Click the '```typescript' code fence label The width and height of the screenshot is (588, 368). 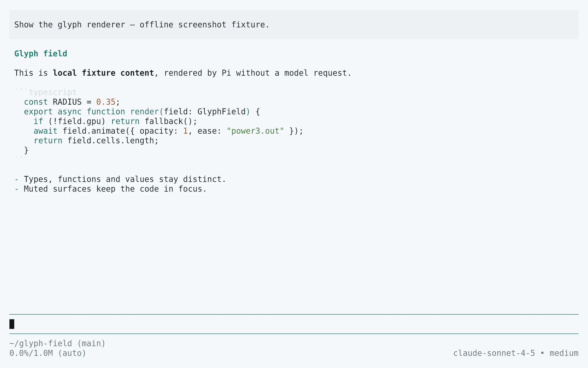tap(45, 92)
